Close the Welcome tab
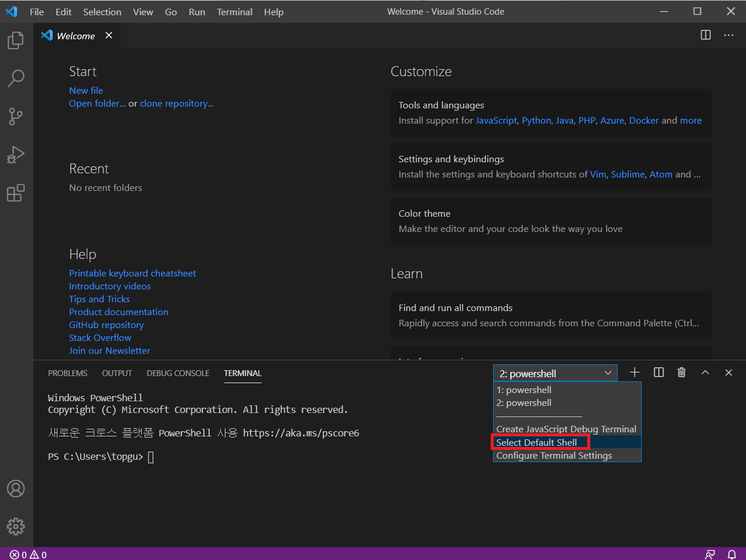 click(x=109, y=36)
